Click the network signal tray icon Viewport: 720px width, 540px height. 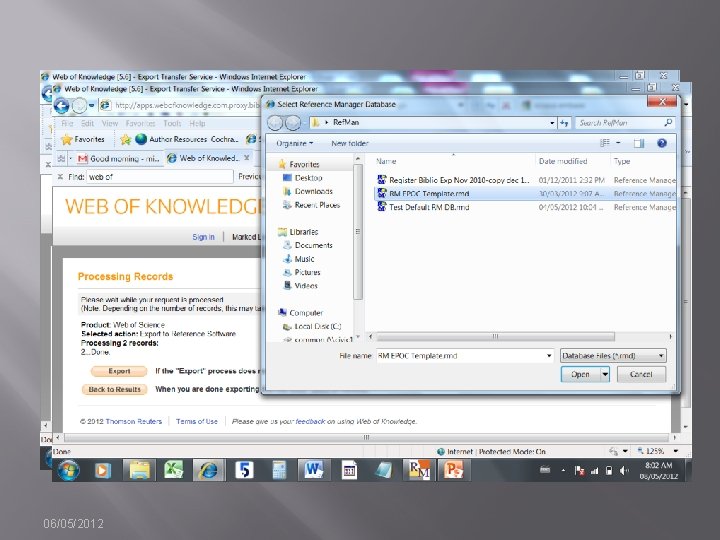point(594,471)
